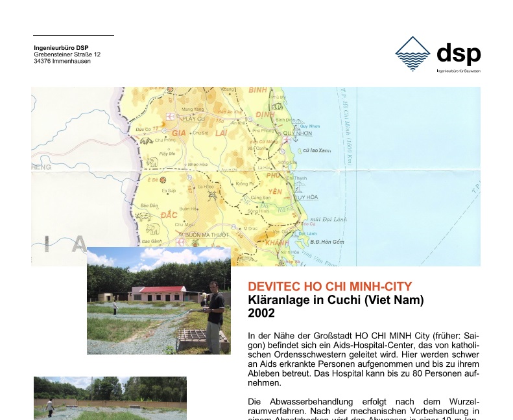Open the photo of man holding device
This screenshot has width=513, height=420.
(158, 300)
